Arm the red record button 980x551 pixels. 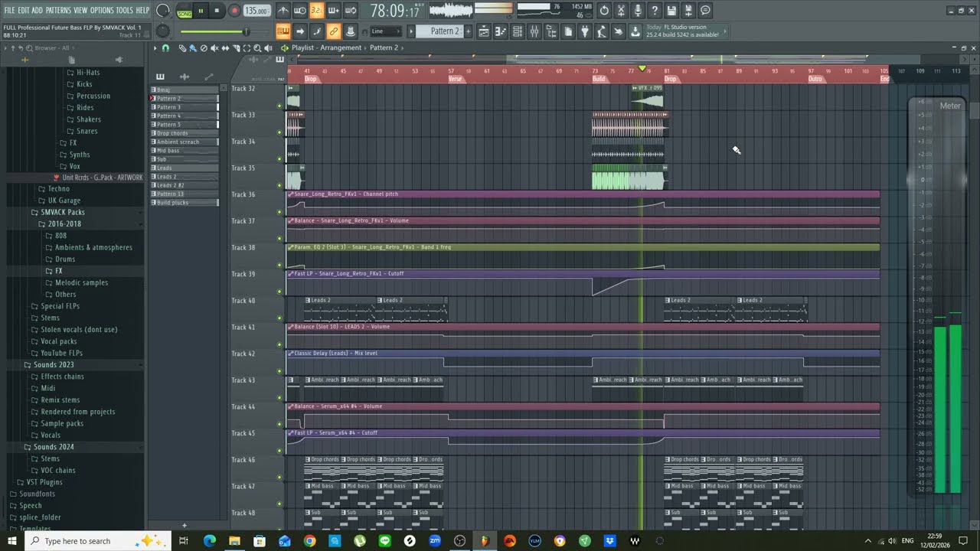(x=234, y=11)
